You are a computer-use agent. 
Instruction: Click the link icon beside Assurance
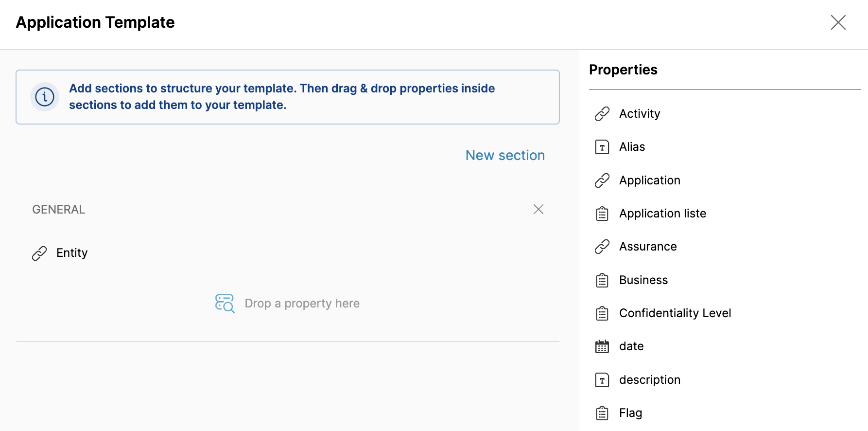[602, 247]
